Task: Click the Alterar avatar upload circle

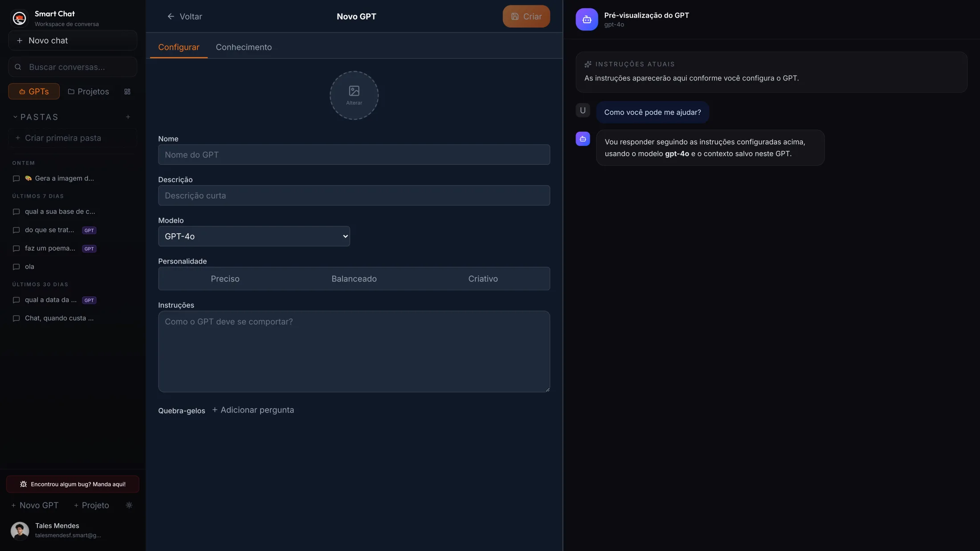Action: pyautogui.click(x=354, y=95)
